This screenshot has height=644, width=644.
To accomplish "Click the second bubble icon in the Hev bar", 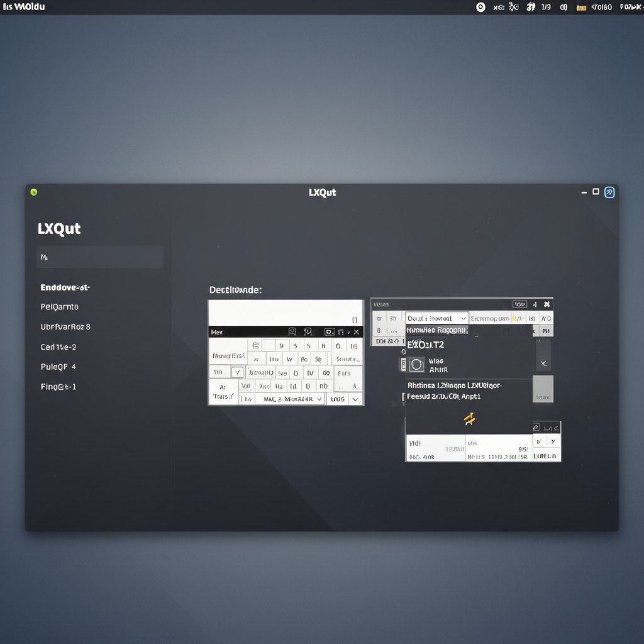I will tap(308, 331).
